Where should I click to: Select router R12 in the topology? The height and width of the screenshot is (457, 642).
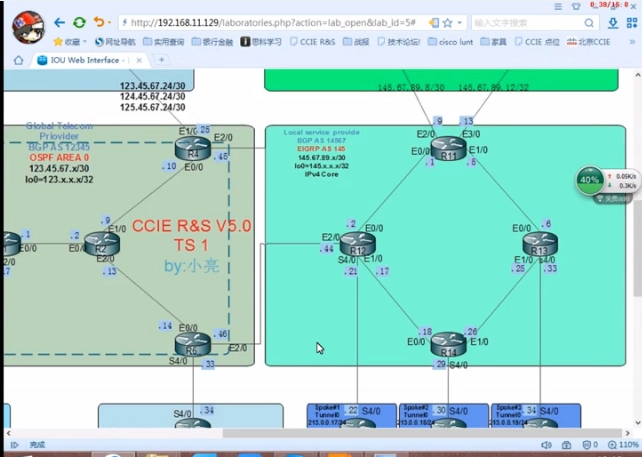(x=357, y=243)
